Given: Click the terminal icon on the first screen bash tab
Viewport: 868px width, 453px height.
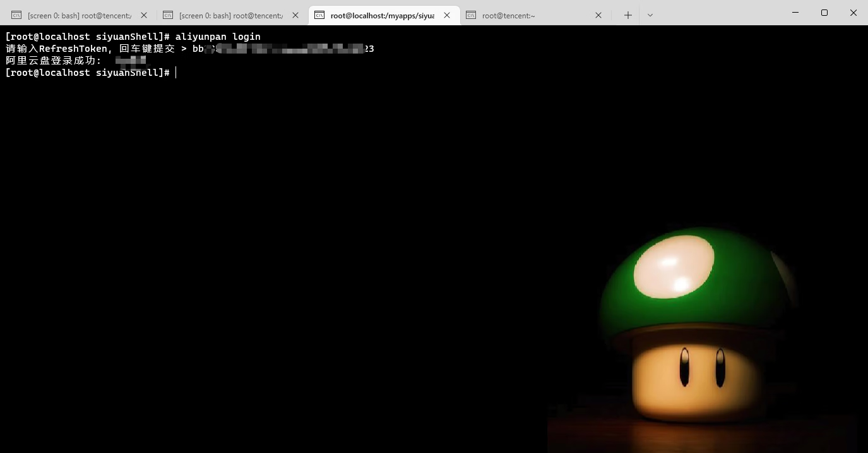Looking at the screenshot, I should pos(16,15).
